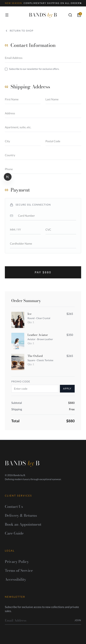This screenshot has width=86, height=644.
Task: Open the shopping bag cart
Action: [x=79, y=15]
